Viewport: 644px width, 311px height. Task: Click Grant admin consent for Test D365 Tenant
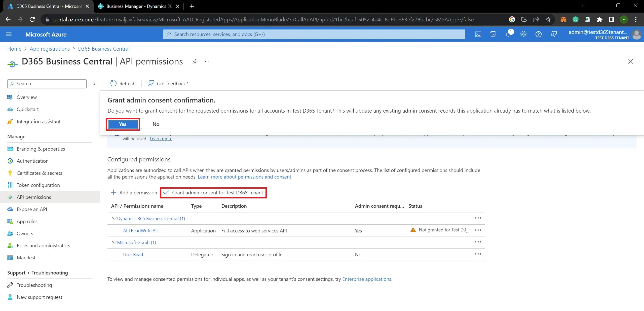[x=213, y=193]
